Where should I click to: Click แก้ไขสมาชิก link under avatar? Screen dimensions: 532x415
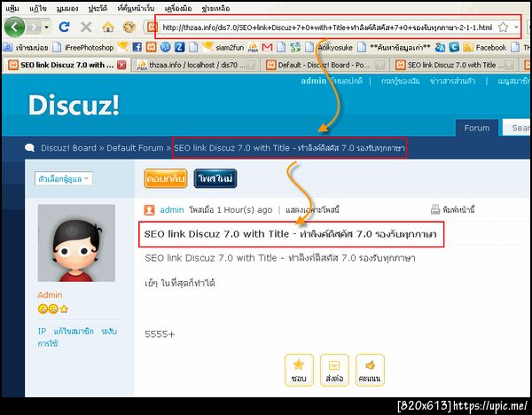(x=74, y=331)
